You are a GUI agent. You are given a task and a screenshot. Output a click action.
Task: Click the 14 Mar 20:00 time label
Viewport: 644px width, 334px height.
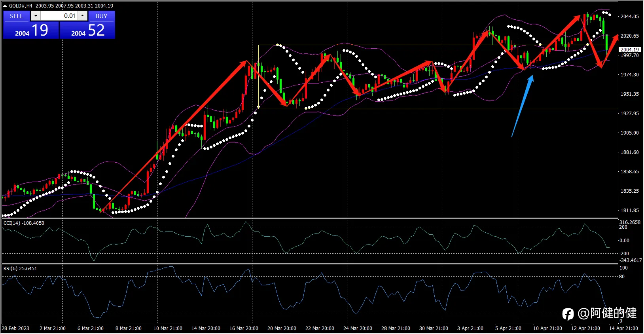pyautogui.click(x=206, y=328)
